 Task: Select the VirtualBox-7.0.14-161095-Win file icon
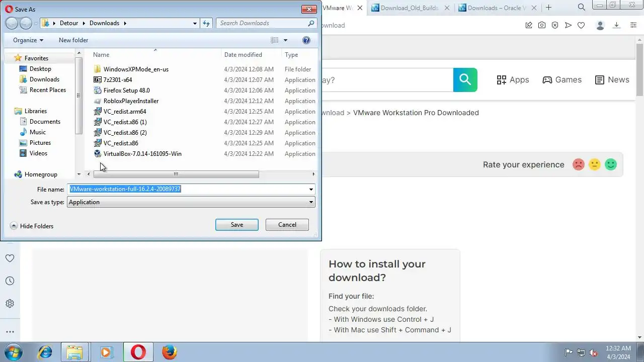coord(98,154)
